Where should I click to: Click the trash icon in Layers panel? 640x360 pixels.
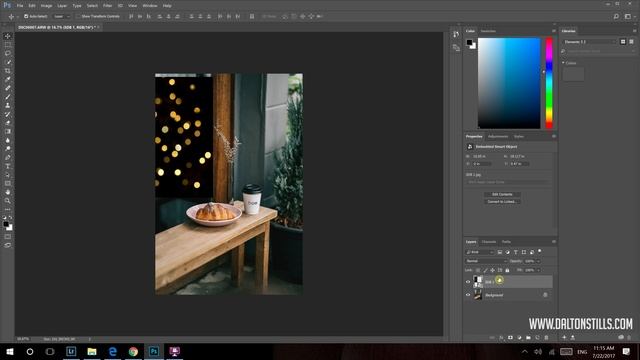(546, 338)
